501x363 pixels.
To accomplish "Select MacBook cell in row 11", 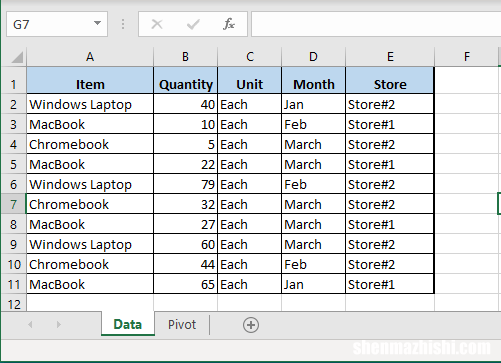I will point(90,284).
